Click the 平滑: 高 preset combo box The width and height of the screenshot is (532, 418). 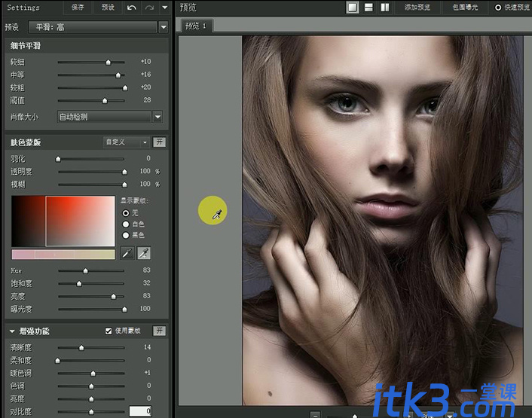(93, 27)
